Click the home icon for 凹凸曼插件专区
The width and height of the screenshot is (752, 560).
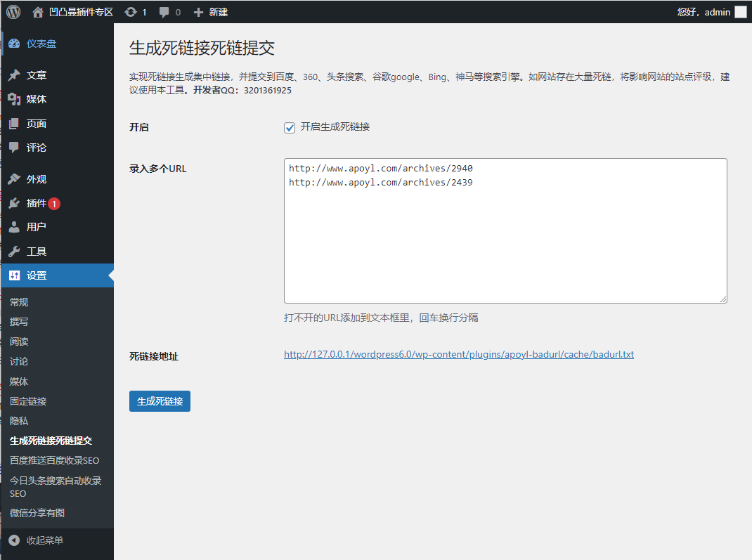[x=37, y=12]
